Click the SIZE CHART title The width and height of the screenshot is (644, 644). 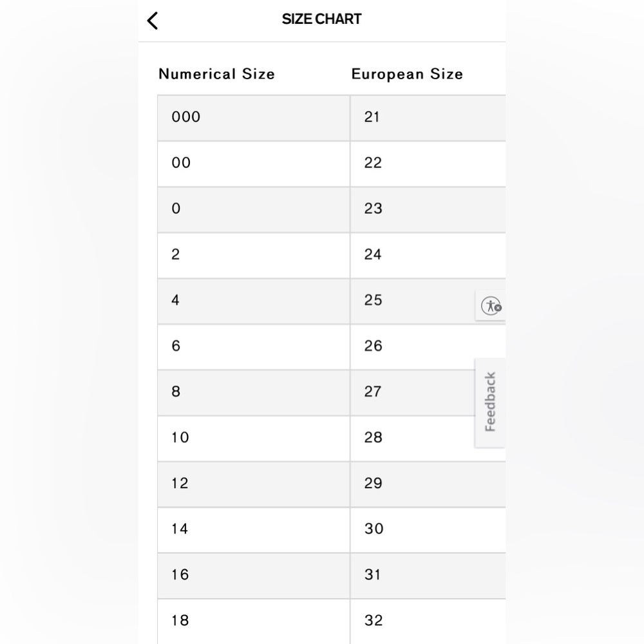coord(321,19)
